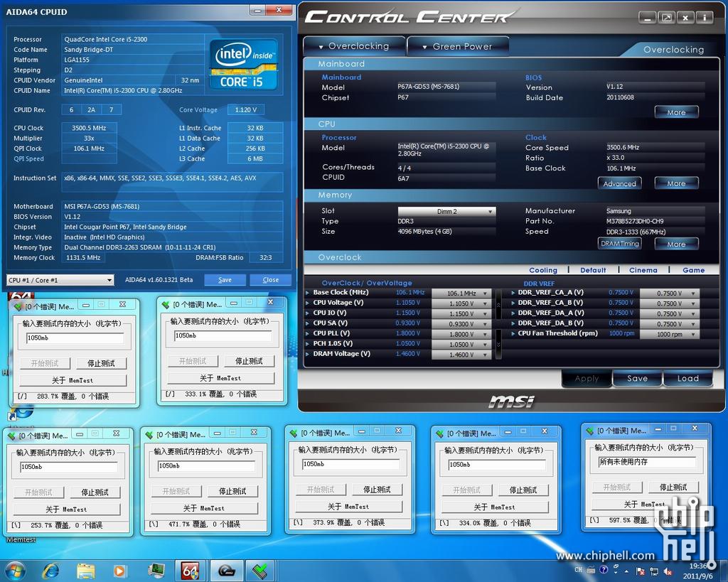Click the Advanced button in CPU section
The width and height of the screenshot is (728, 582).
click(620, 183)
